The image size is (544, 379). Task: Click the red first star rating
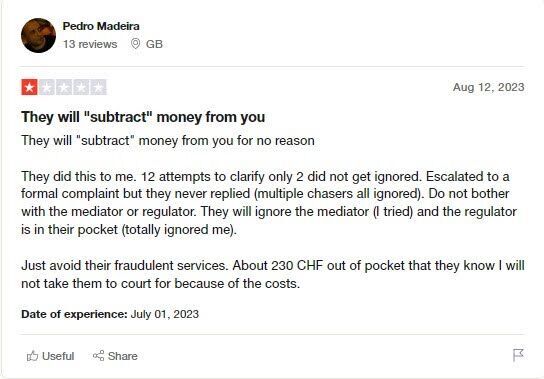[29, 87]
